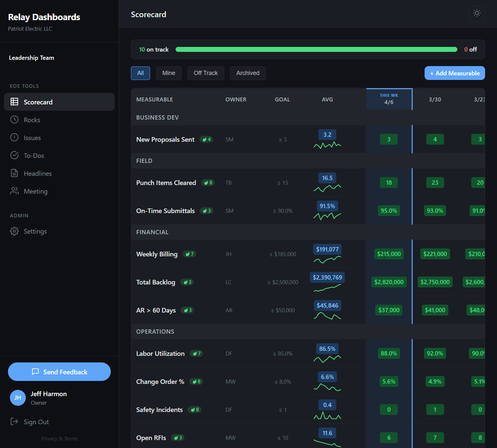Click streak badge on AR > 60 Days
Viewport: 497px width, 448px height.
[187, 310]
